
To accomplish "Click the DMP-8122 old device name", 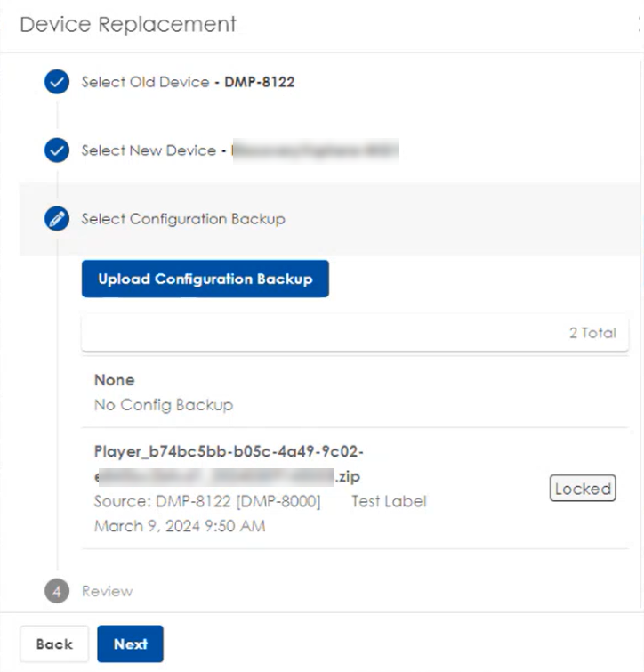I will tap(260, 82).
